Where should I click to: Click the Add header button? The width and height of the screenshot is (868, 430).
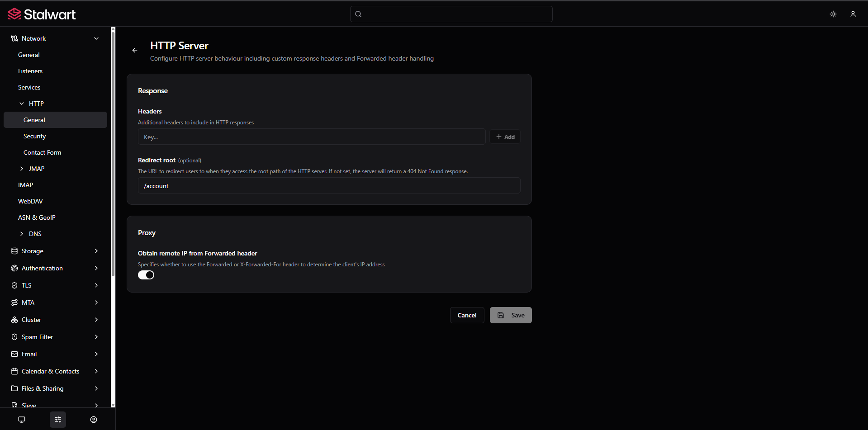505,137
